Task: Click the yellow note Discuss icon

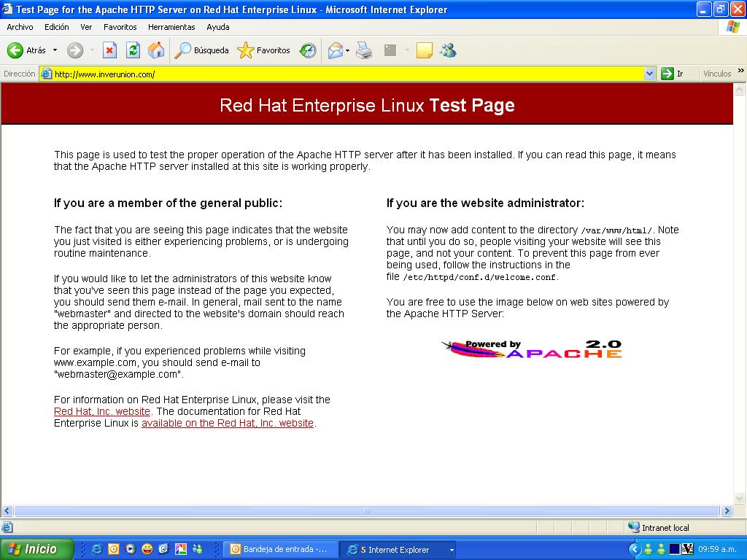Action: pos(424,50)
